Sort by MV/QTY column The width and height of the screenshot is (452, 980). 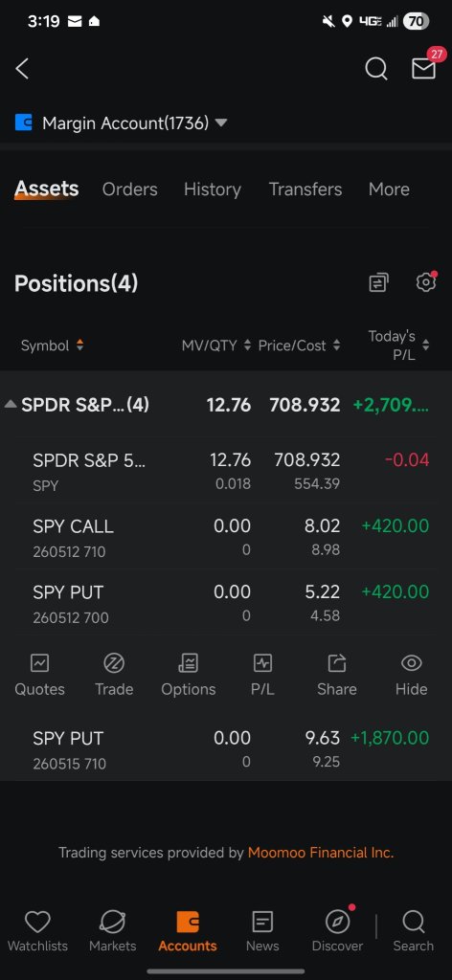[x=216, y=345]
